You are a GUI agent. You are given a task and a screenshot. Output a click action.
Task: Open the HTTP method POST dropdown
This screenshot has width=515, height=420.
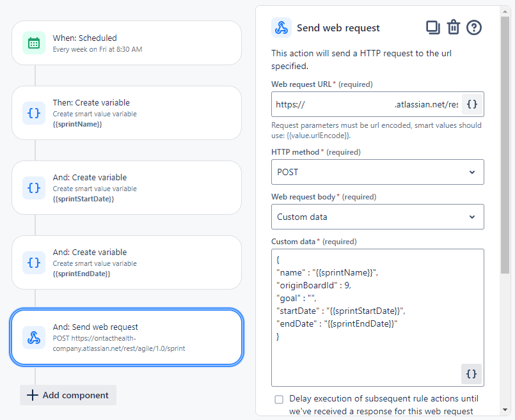coord(377,172)
